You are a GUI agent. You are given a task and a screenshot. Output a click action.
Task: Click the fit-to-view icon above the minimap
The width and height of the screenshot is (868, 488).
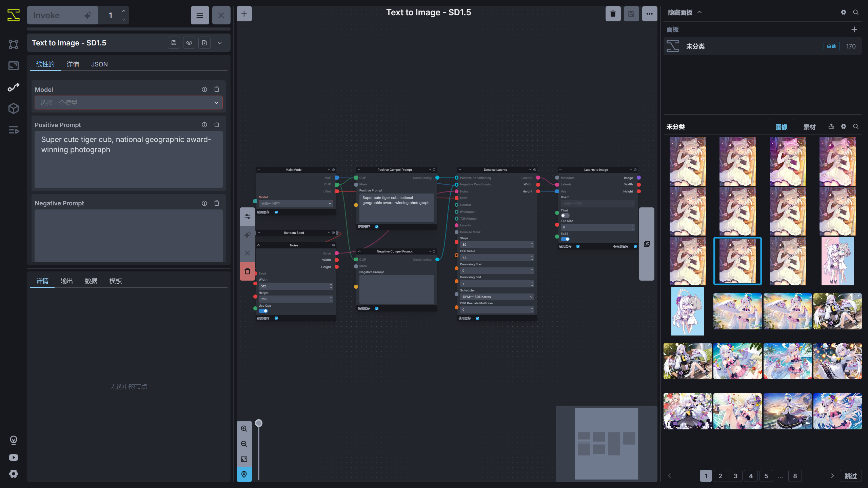244,459
